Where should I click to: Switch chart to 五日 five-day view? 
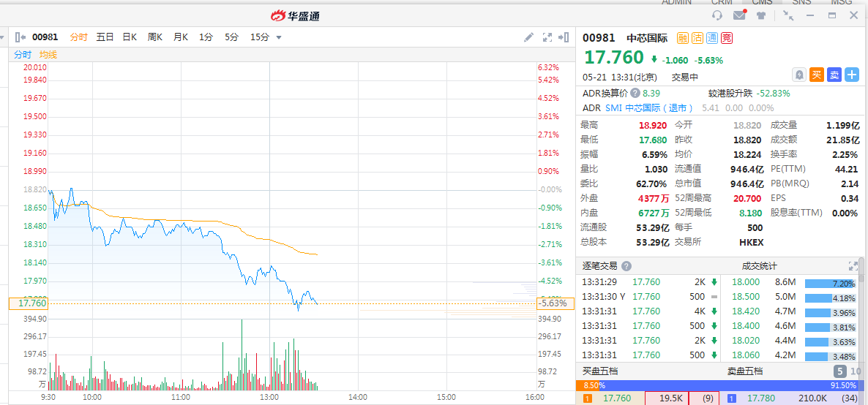[105, 37]
